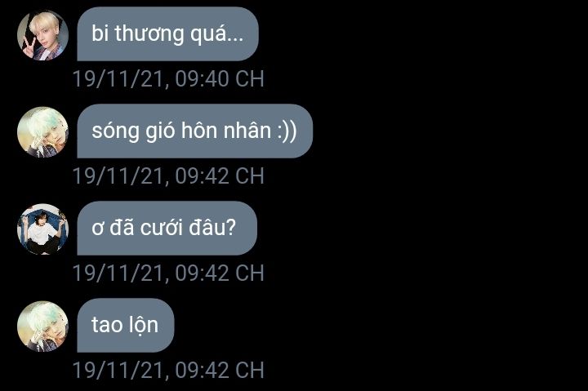The height and width of the screenshot is (391, 588).
Task: View profile of the 'bi thương quá...' sender
Action: click(x=42, y=35)
